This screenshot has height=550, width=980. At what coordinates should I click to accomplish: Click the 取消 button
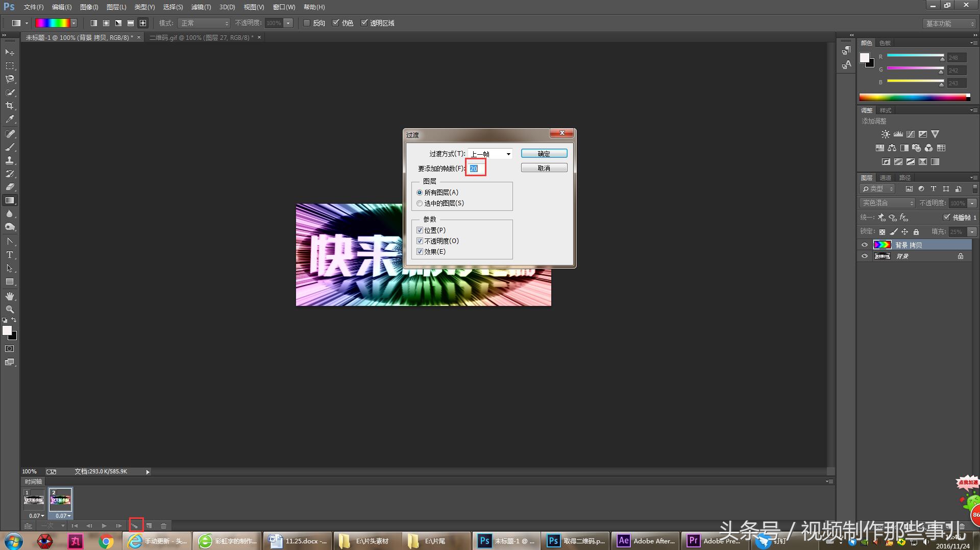point(544,168)
